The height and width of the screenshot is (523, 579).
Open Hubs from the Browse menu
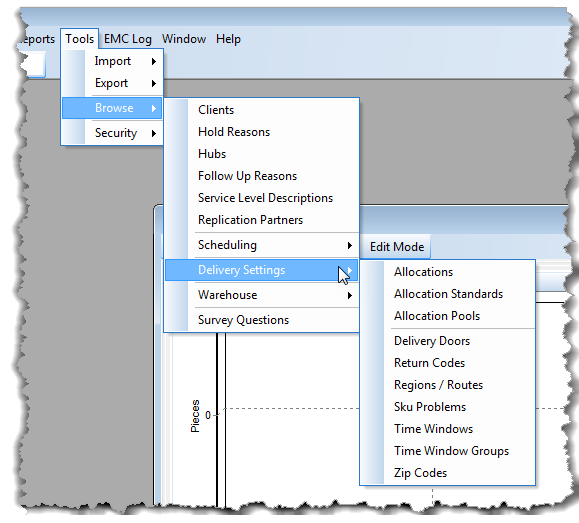[262, 154]
